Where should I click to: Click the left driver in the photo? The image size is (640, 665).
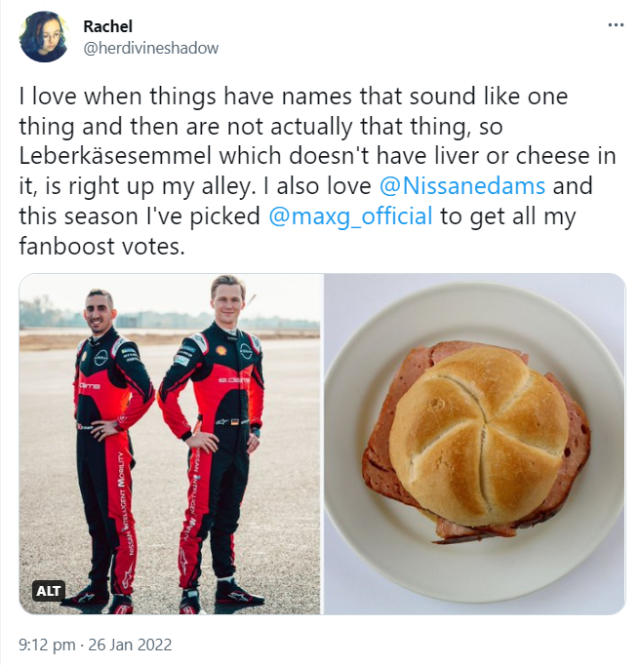pyautogui.click(x=109, y=450)
